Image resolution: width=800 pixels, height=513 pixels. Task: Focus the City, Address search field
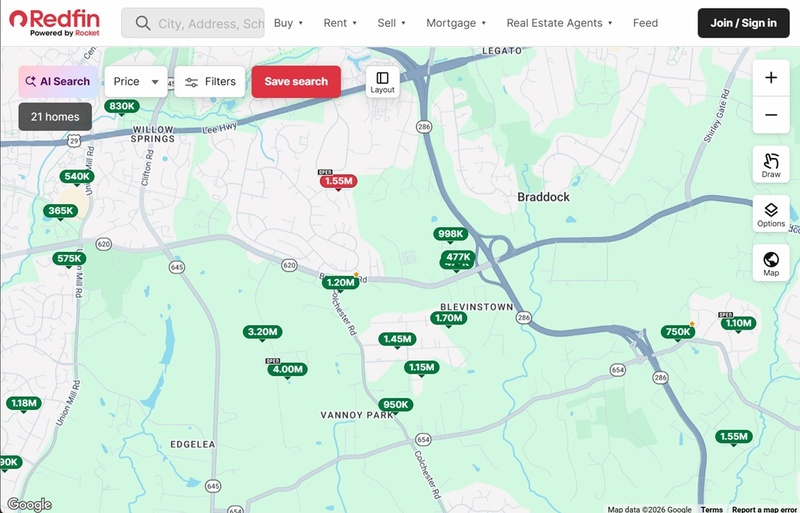pyautogui.click(x=193, y=23)
